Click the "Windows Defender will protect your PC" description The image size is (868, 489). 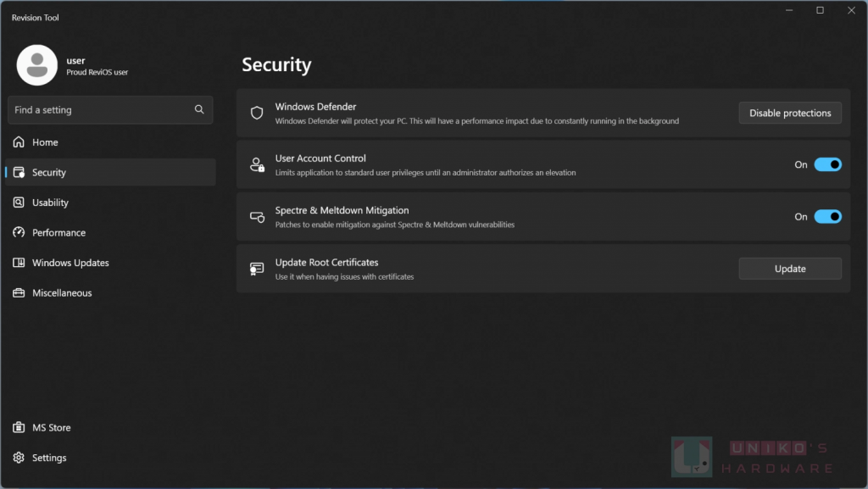[476, 121]
